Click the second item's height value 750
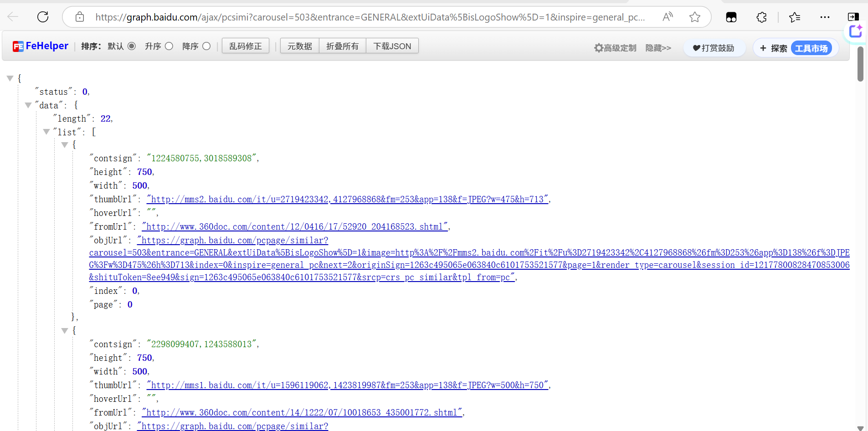 point(144,358)
